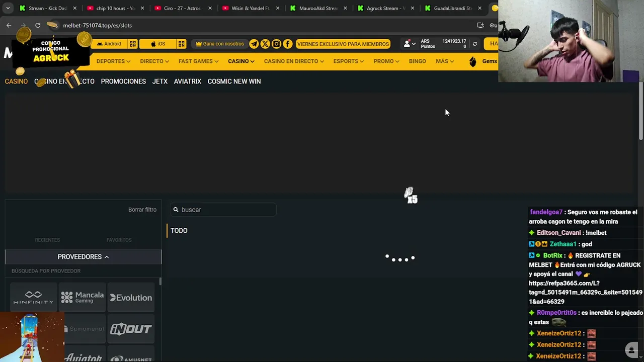This screenshot has height=362, width=644.
Task: Open Gana con nosotros link
Action: coord(220,44)
